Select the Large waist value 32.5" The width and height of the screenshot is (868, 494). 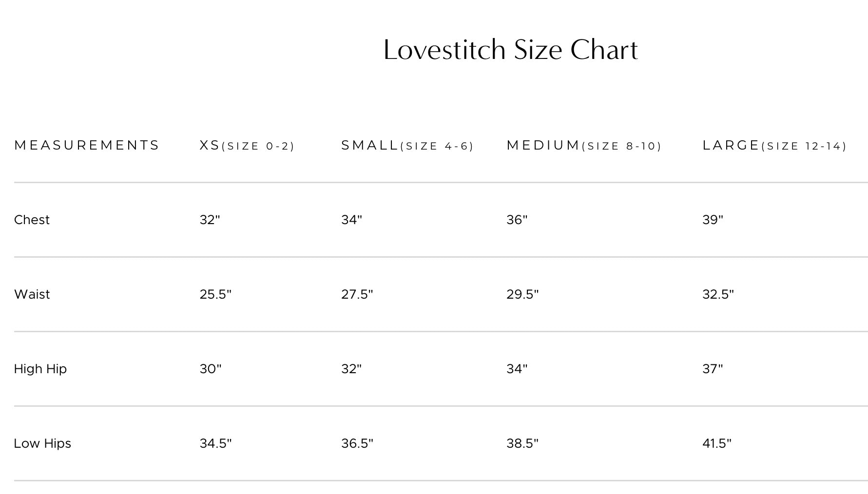pos(718,294)
